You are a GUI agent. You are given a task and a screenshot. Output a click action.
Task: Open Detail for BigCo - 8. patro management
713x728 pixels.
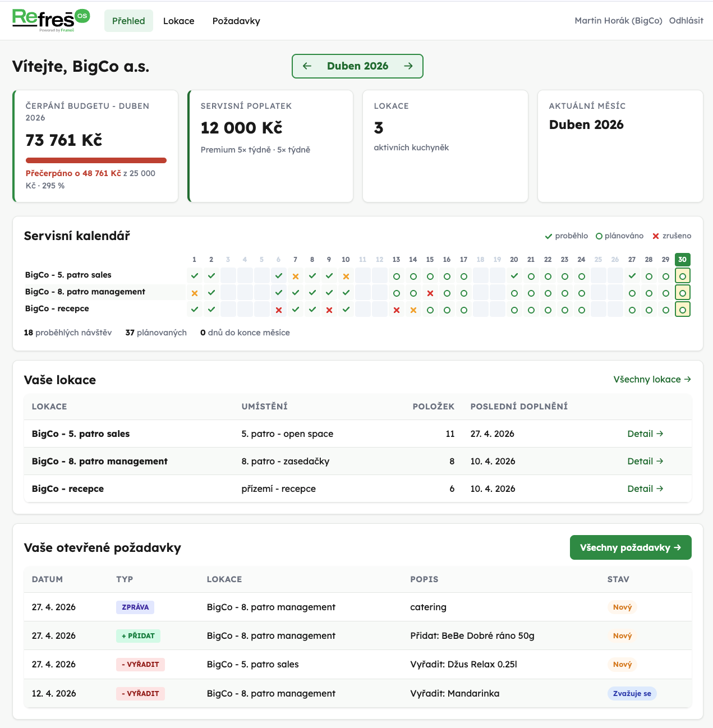click(x=645, y=461)
